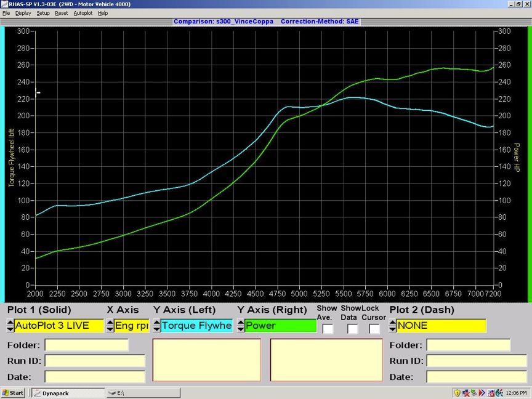Enable the Show Data checkbox
Screen dimensions: 532x399
352,329
